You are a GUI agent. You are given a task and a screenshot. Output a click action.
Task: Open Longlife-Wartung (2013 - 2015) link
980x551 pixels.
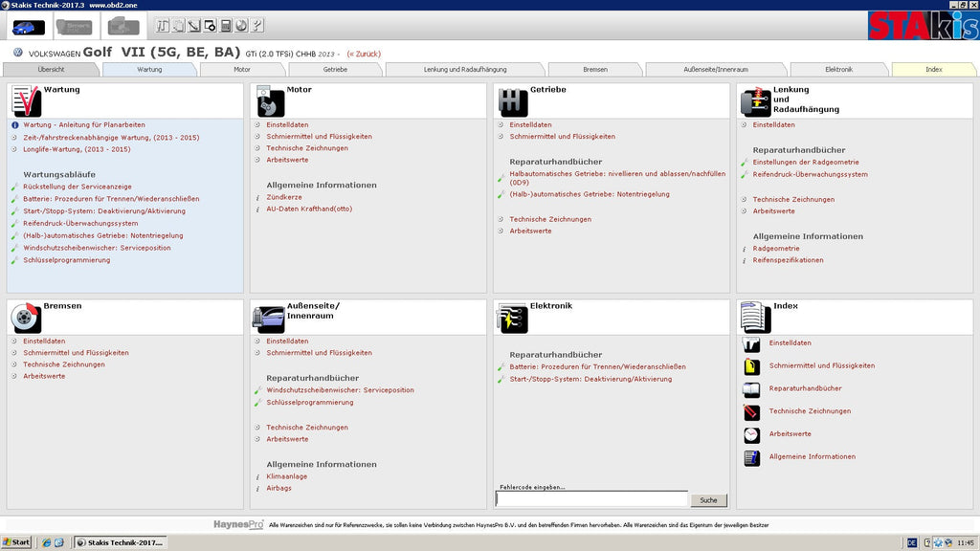coord(77,149)
